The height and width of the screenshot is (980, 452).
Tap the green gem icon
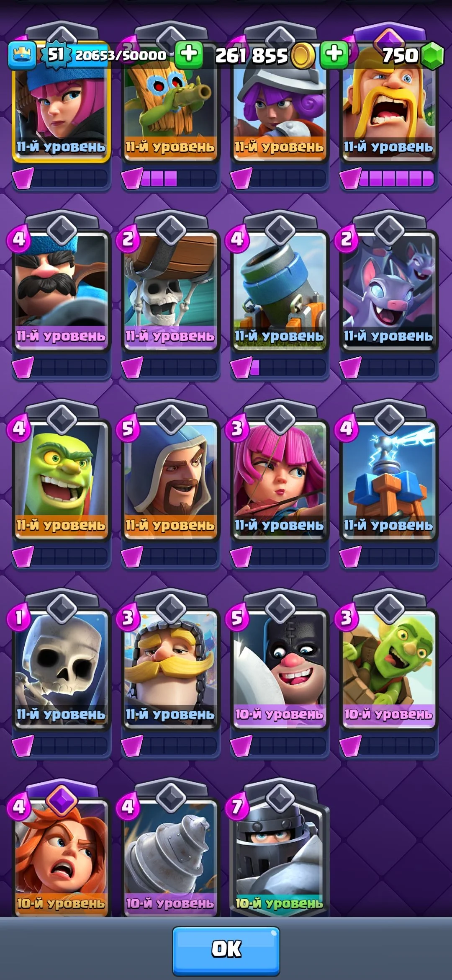point(432,55)
